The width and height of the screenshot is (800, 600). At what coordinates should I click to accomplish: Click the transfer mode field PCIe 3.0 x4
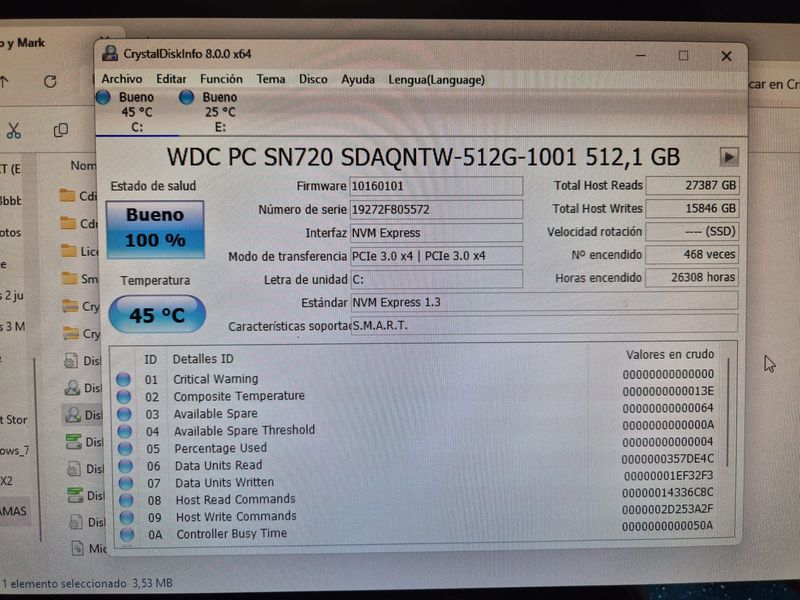pyautogui.click(x=436, y=256)
